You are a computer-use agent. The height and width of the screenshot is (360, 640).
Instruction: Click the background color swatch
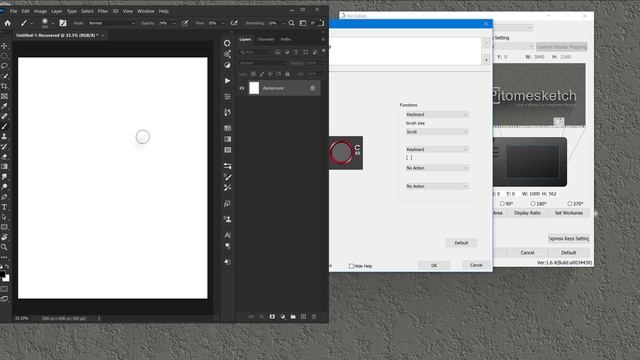click(x=7, y=279)
